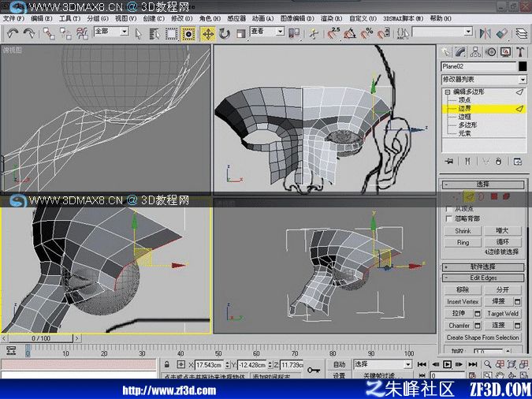Viewport: 532px width, 399px height.
Task: Toggle the Show End Result icon
Action: (x=467, y=162)
